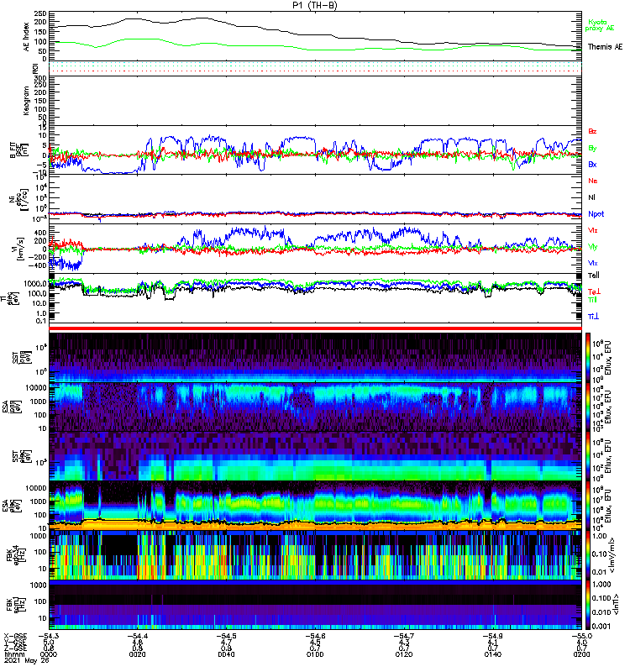Click the hhmm row label
This screenshot has width=630, height=672.
[14, 654]
